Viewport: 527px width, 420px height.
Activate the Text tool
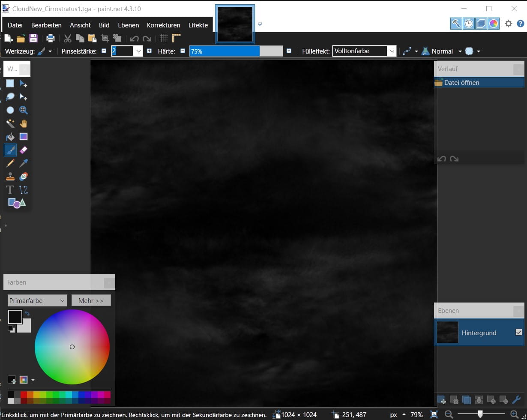click(10, 189)
